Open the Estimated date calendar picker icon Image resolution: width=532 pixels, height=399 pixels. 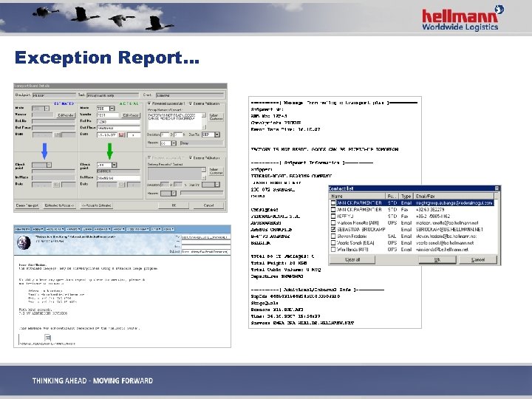point(57,134)
